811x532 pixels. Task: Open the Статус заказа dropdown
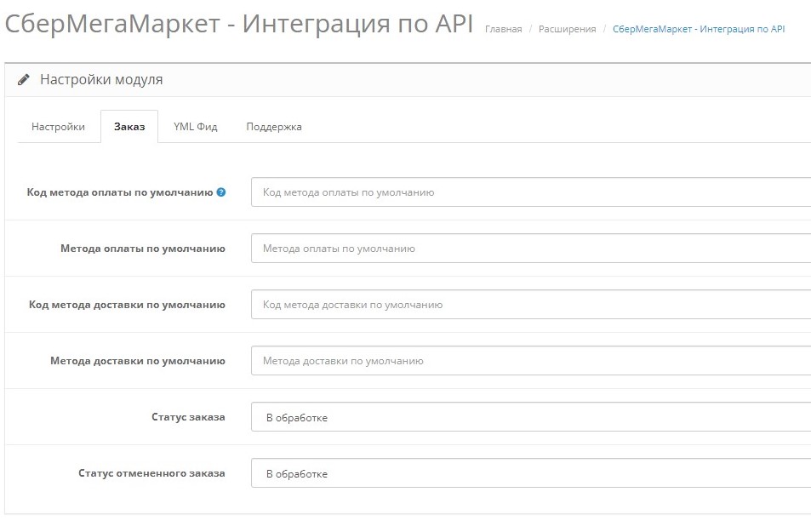tap(531, 417)
